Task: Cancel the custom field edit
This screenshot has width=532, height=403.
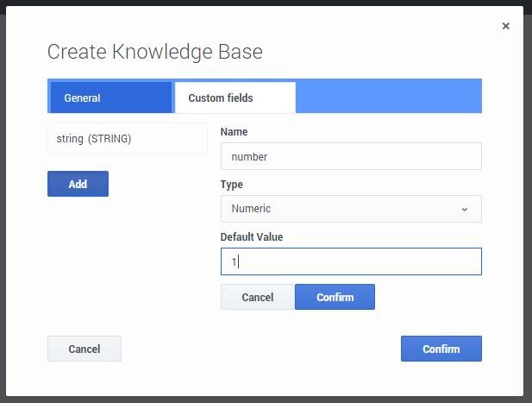Action: tap(257, 297)
